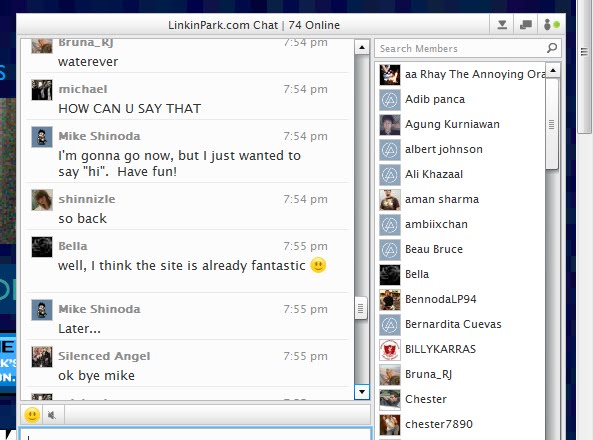
Task: Click Mike Shinoda's name above "Later..."
Action: click(99, 309)
